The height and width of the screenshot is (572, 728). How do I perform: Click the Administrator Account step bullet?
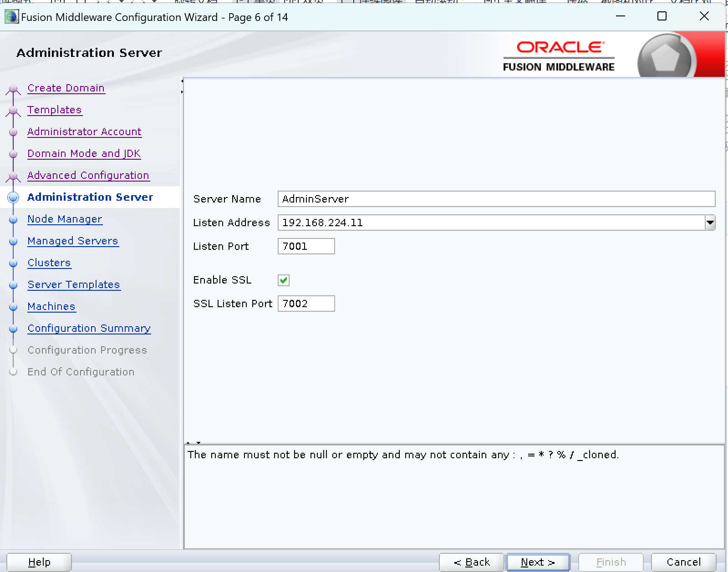14,132
